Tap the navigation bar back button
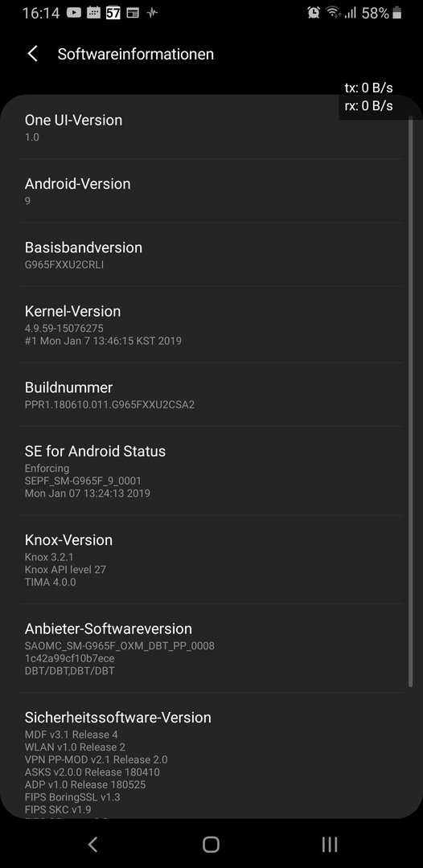The image size is (423, 868). pos(93,844)
